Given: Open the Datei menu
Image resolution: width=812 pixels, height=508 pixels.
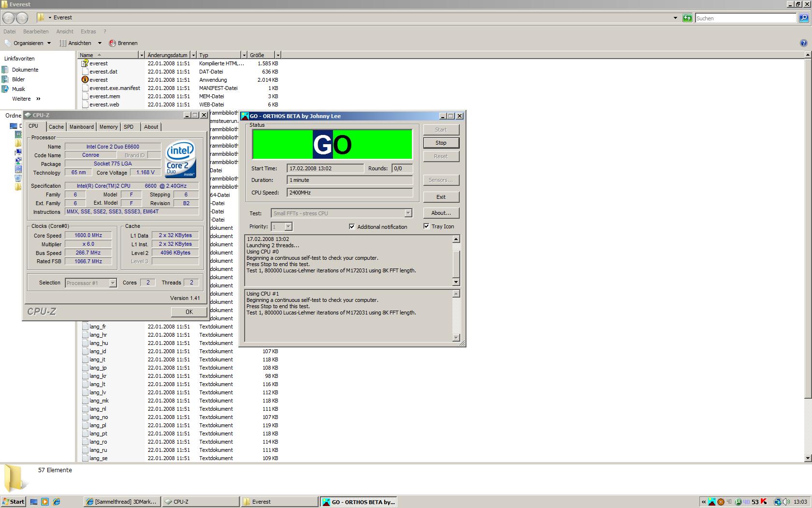Looking at the screenshot, I should click(10, 31).
